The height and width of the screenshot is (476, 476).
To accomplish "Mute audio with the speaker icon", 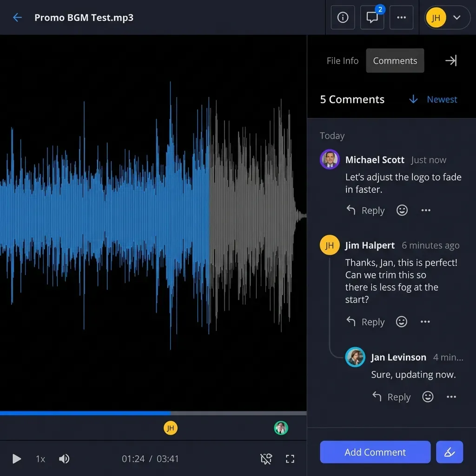I will point(64,459).
